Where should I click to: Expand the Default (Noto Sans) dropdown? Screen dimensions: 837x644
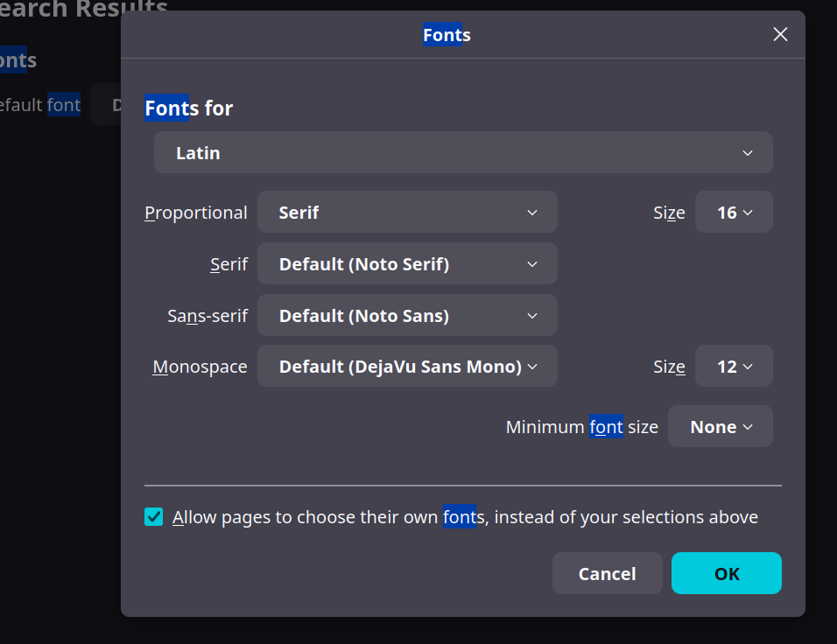[x=407, y=315]
